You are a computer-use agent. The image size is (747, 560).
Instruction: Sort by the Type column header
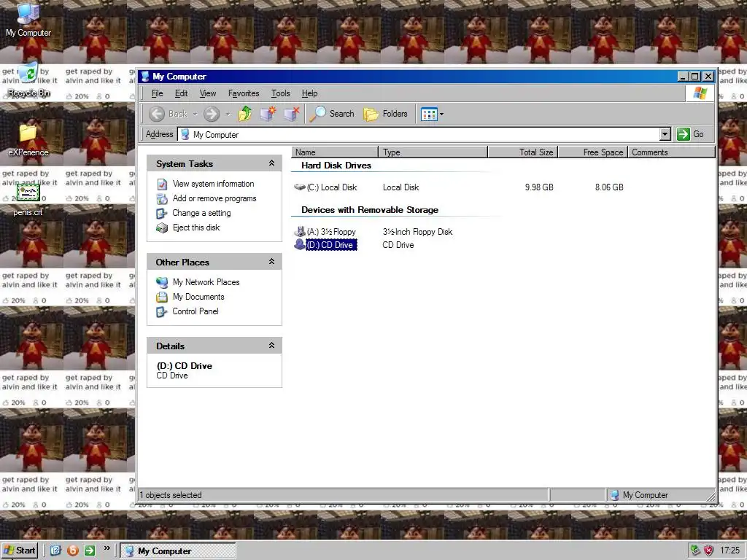433,152
